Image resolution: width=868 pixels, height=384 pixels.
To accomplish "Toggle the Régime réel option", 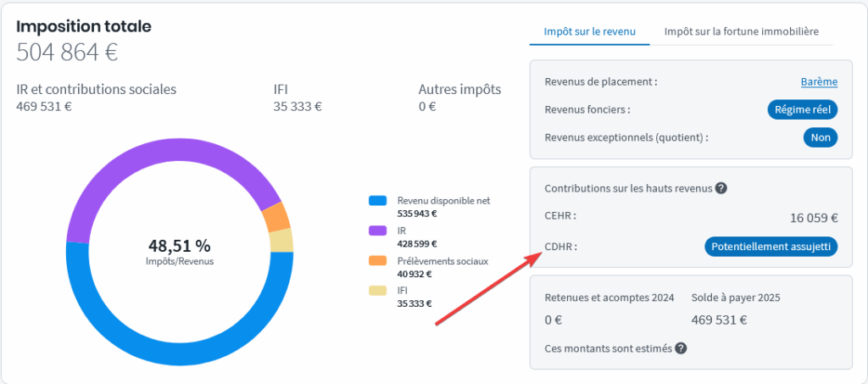I will tap(802, 109).
